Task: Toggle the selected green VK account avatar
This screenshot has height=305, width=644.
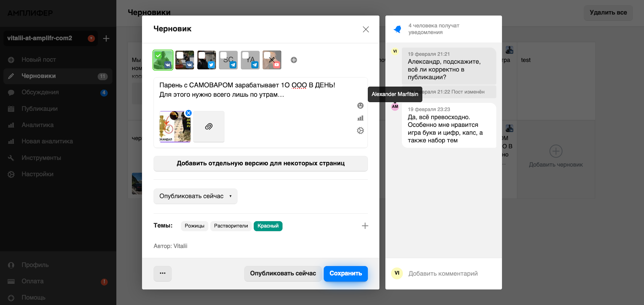Action: [x=163, y=60]
